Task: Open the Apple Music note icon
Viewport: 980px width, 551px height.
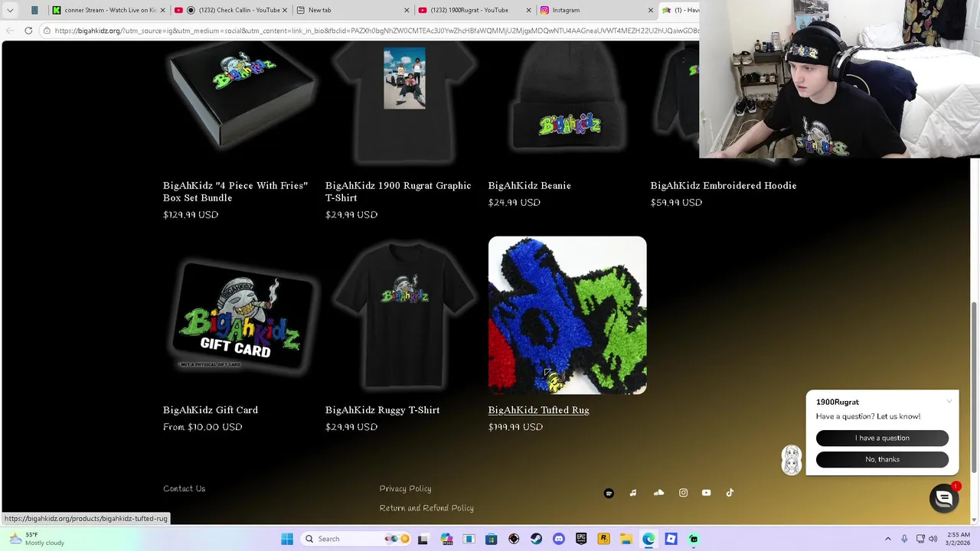Action: pyautogui.click(x=633, y=493)
